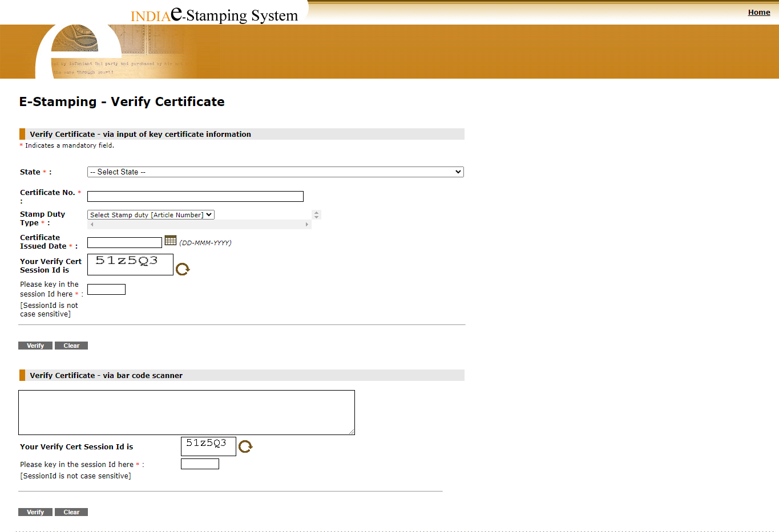Click the 51z5Q3 captcha image in key certificate section
The image size is (779, 532).
(x=130, y=265)
